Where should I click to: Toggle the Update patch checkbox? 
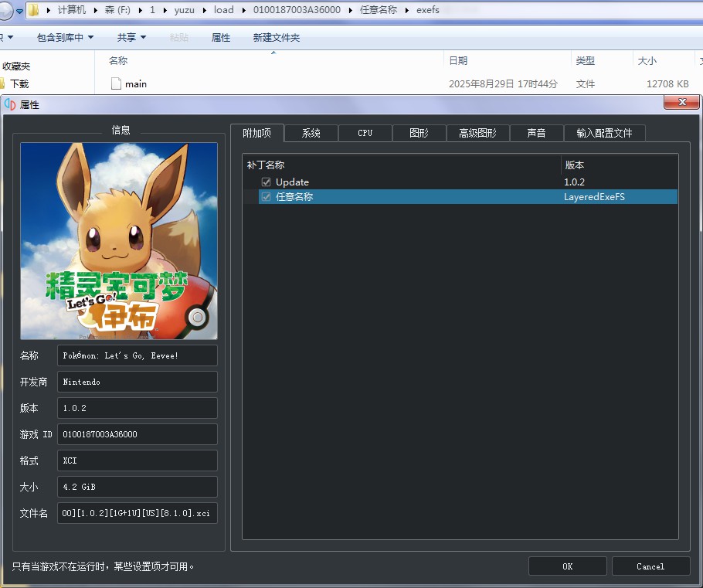click(266, 182)
